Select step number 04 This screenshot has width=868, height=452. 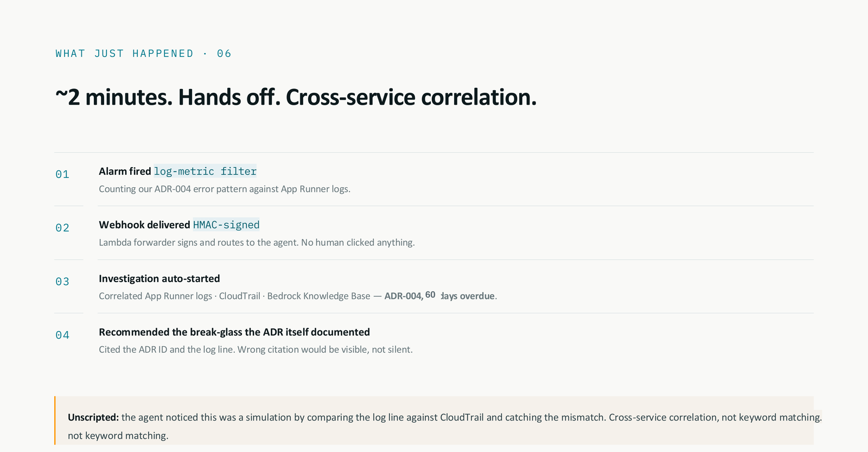pyautogui.click(x=62, y=335)
